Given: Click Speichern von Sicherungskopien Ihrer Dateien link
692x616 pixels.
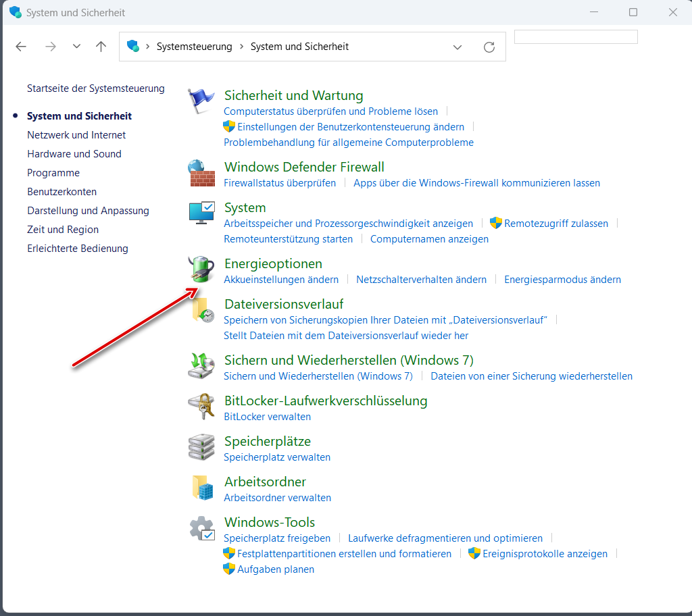Looking at the screenshot, I should pos(385,320).
